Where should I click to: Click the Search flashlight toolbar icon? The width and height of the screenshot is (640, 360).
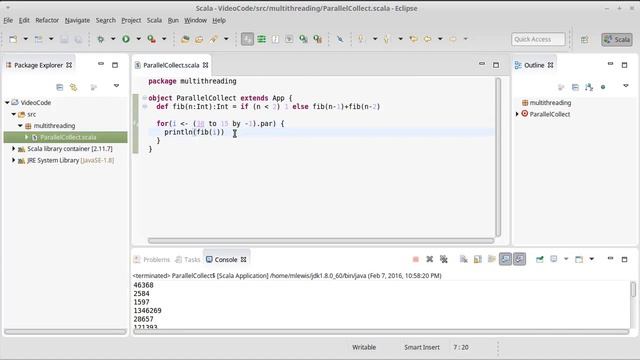(x=213, y=39)
